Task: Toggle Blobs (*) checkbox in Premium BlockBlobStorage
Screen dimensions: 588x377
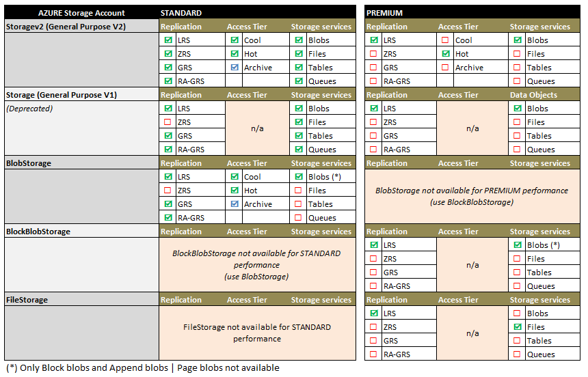Action: pyautogui.click(x=518, y=245)
